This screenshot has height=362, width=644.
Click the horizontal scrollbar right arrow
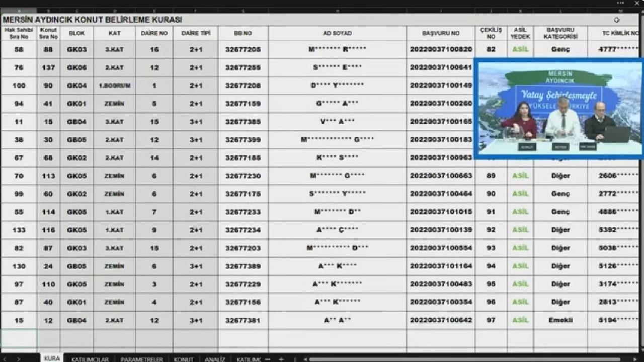pos(635,359)
